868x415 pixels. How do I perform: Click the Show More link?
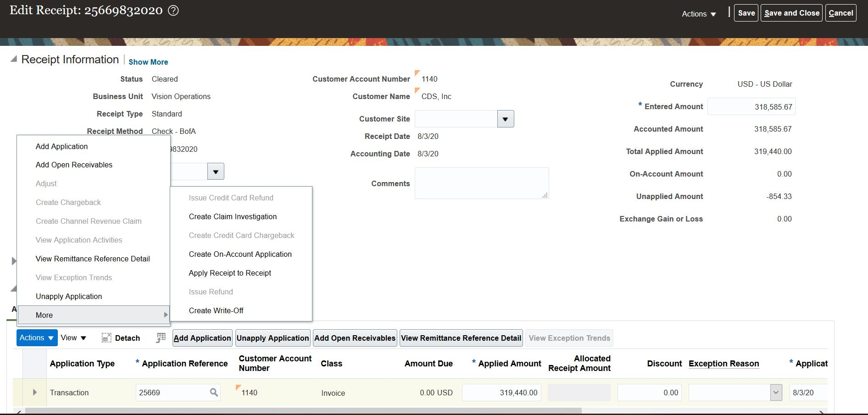coord(148,62)
